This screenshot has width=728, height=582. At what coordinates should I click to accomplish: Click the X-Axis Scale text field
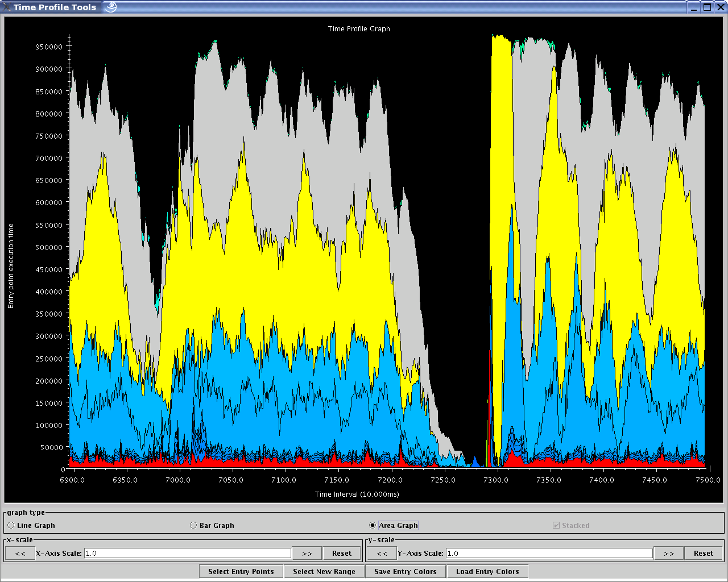pyautogui.click(x=187, y=554)
